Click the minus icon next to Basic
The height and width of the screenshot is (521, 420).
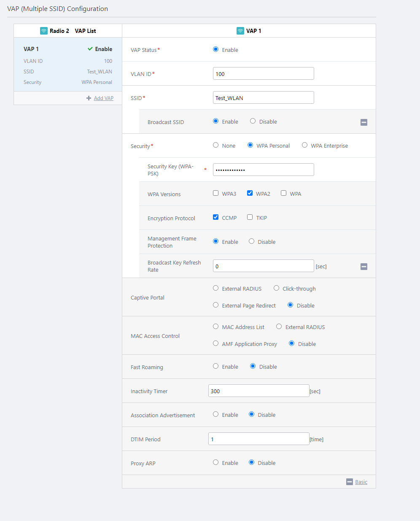click(x=349, y=482)
